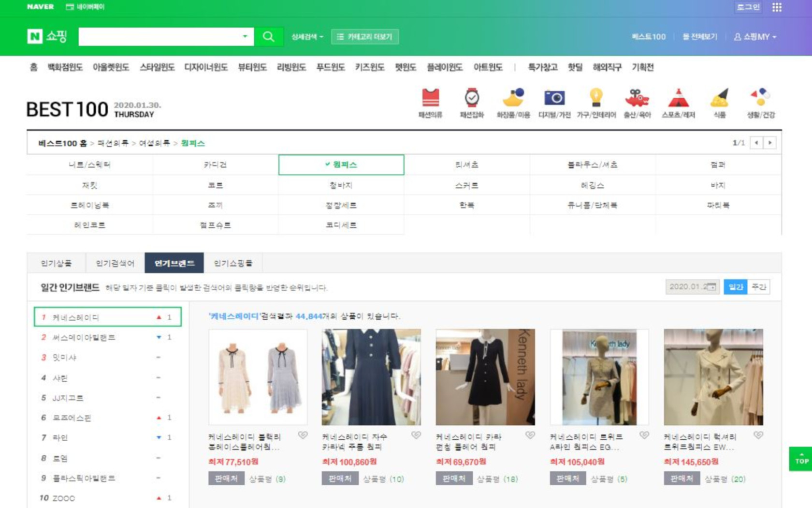812x508 pixels.
Task: Click 판매처 button under 77,510원 dress
Action: (x=226, y=478)
